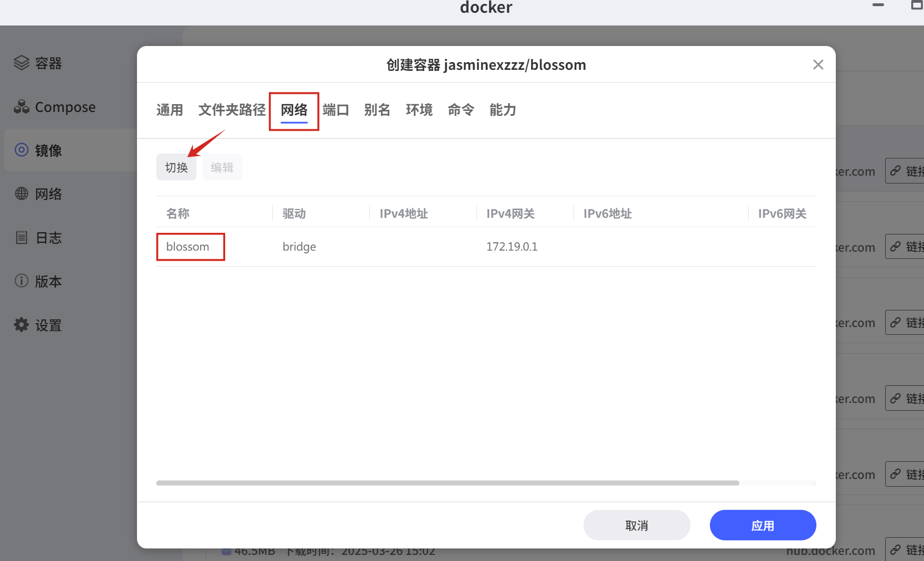This screenshot has width=924, height=561.
Task: Click the horizontal scrollbar in network table
Action: 447,483
